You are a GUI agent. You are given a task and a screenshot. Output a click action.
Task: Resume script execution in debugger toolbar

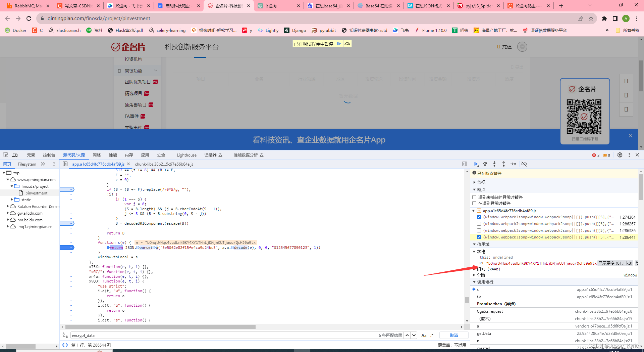tap(476, 164)
